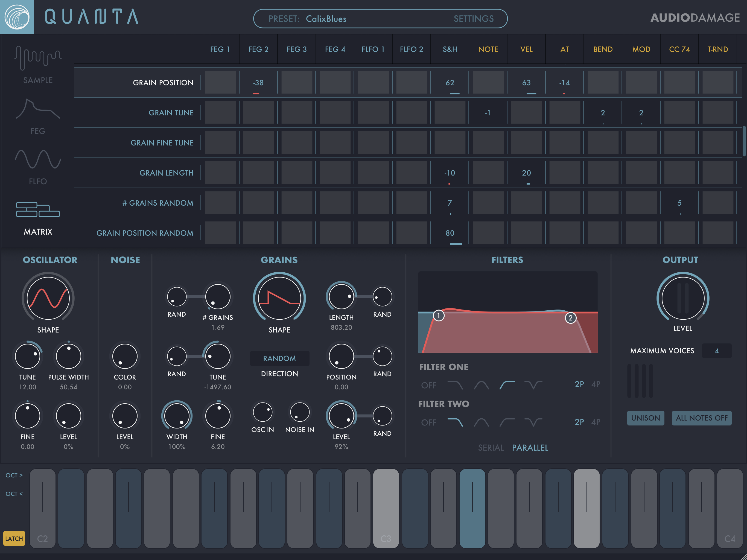Screen dimensions: 747x560
Task: Click the noise Color knob
Action: pos(125,356)
